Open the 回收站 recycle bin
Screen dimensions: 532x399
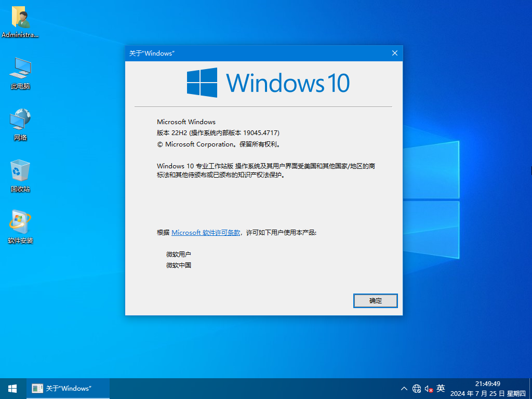[19, 175]
